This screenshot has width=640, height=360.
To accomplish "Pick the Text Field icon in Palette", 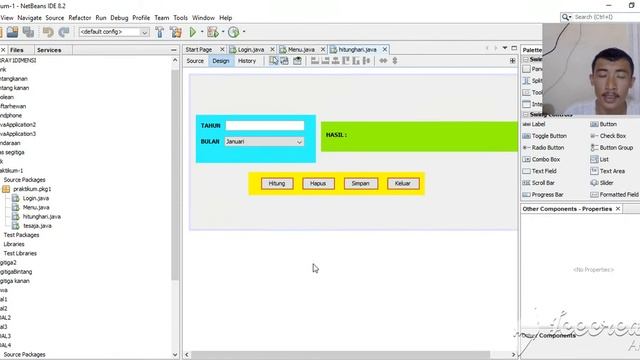I will (x=527, y=171).
